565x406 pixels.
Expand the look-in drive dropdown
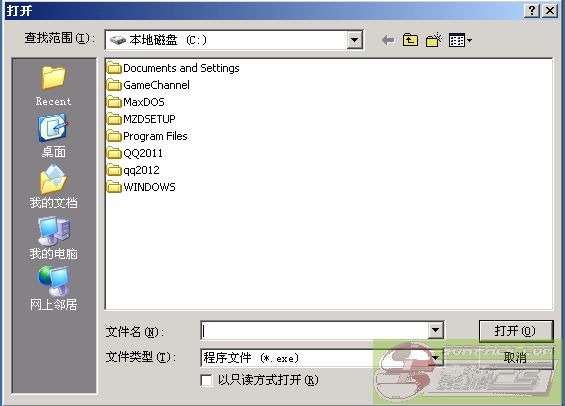pyautogui.click(x=355, y=40)
